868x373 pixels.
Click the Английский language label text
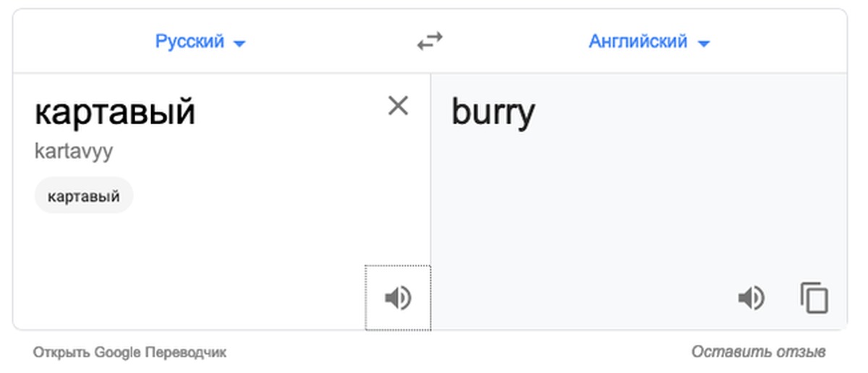[638, 42]
